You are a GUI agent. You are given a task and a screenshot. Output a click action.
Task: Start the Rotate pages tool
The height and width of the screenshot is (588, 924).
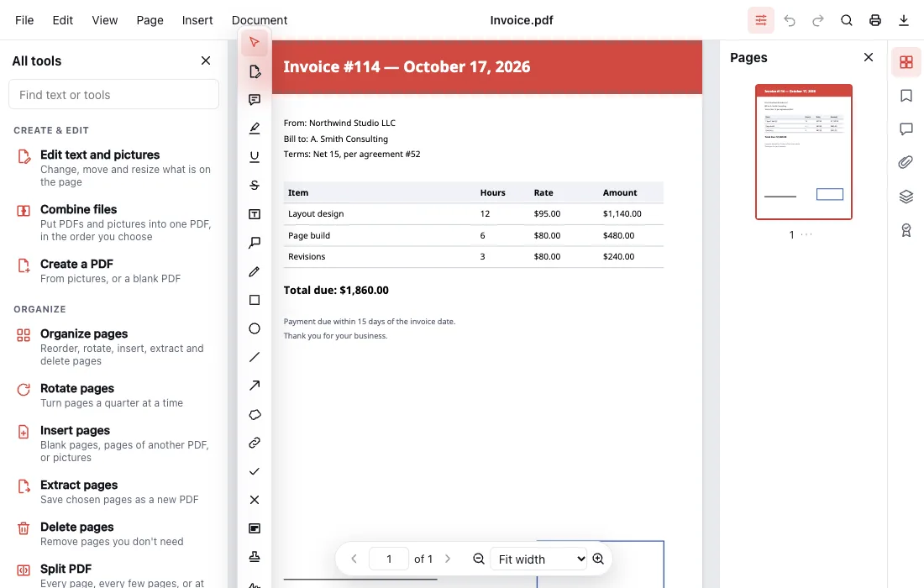click(x=113, y=396)
